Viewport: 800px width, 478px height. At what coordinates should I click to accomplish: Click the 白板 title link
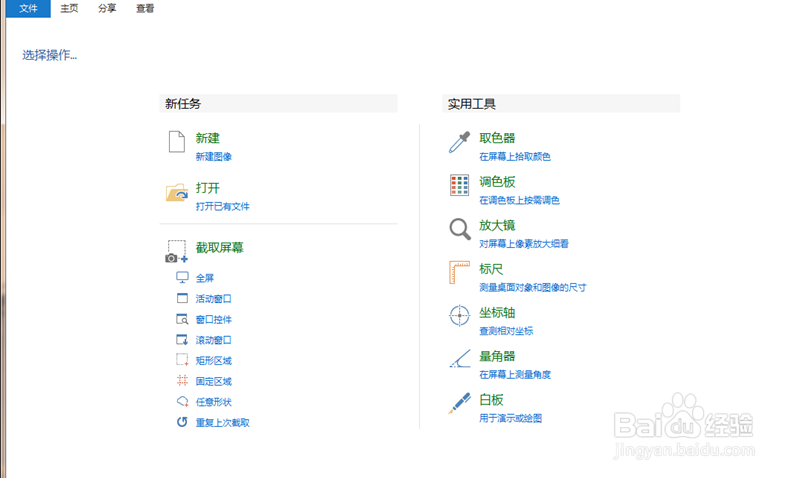(491, 399)
